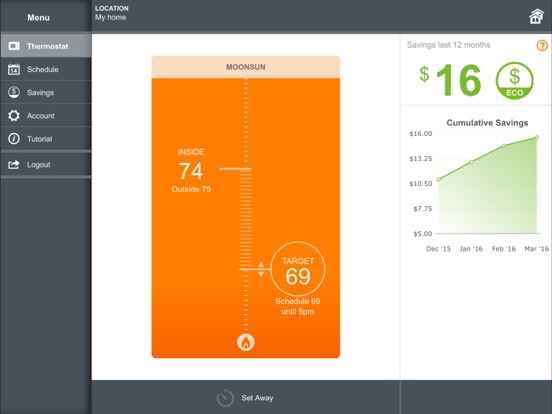Screen dimensions: 552x414
Task: Open the Savings menu item
Action: click(x=46, y=92)
